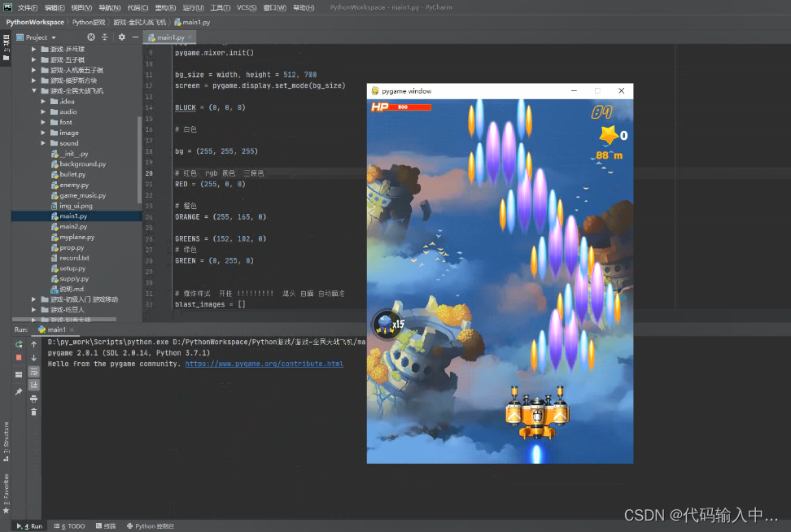This screenshot has height=532, width=791.
Task: Click the orange fighter plane in game
Action: [x=537, y=414]
